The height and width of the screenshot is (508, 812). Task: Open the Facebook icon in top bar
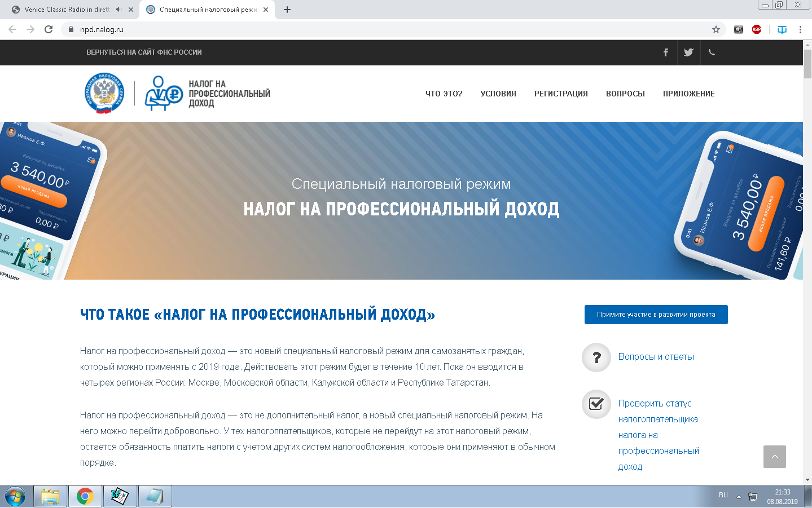666,52
